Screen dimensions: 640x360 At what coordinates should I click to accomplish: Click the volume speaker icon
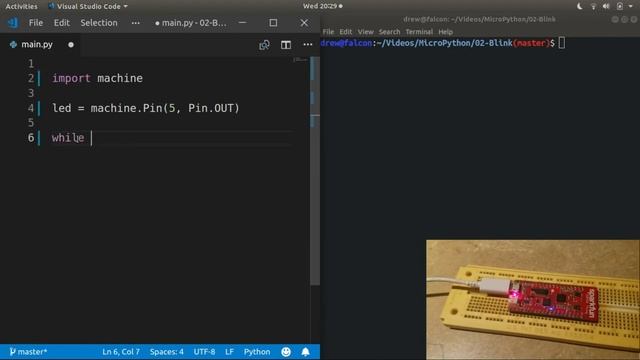606,6
